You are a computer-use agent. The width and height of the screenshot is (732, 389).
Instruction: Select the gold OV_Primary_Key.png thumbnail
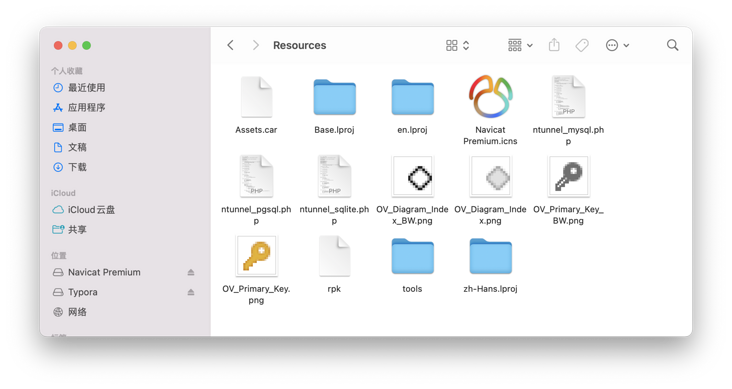click(256, 256)
